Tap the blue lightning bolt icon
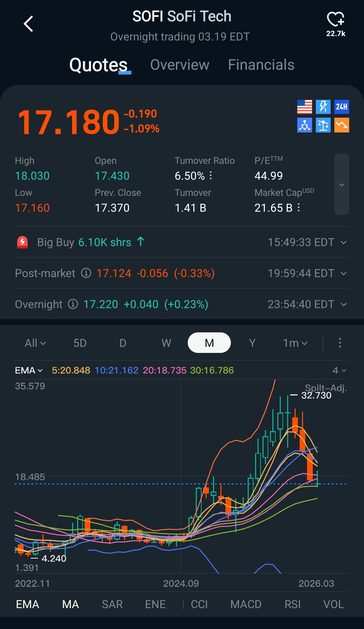Image resolution: width=364 pixels, height=629 pixels. [x=323, y=107]
